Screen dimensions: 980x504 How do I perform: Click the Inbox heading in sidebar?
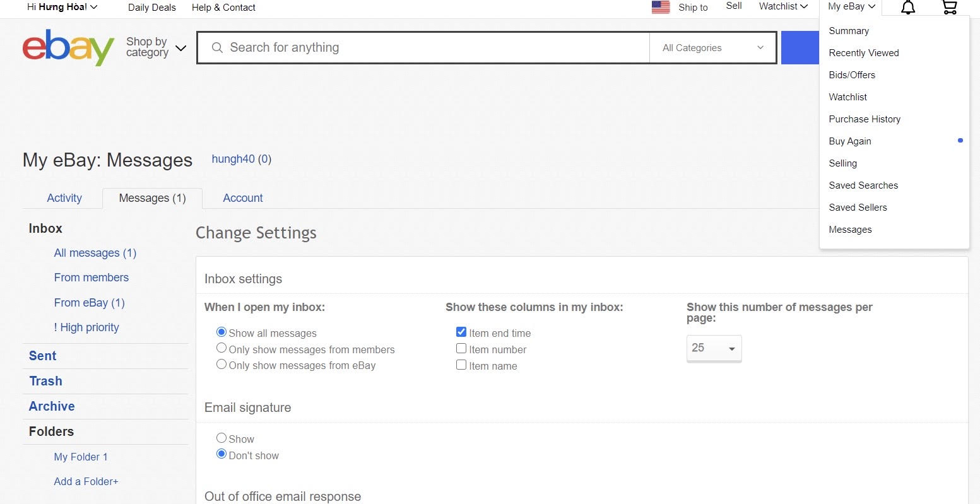[45, 228]
